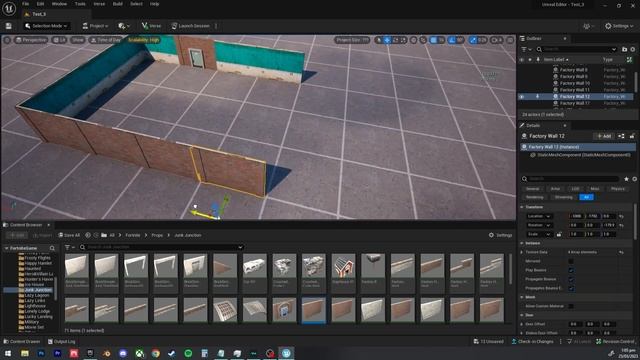
Task: Open Details panel settings gear
Action: tap(634, 179)
